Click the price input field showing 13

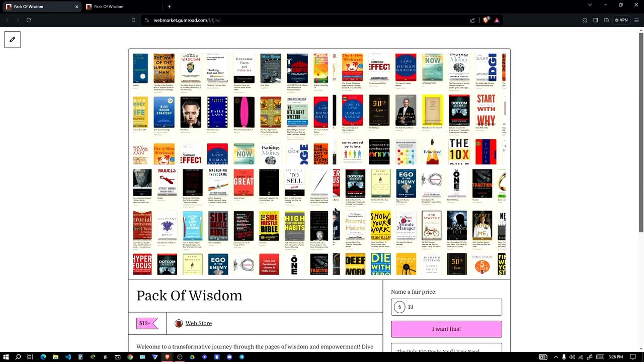click(446, 307)
